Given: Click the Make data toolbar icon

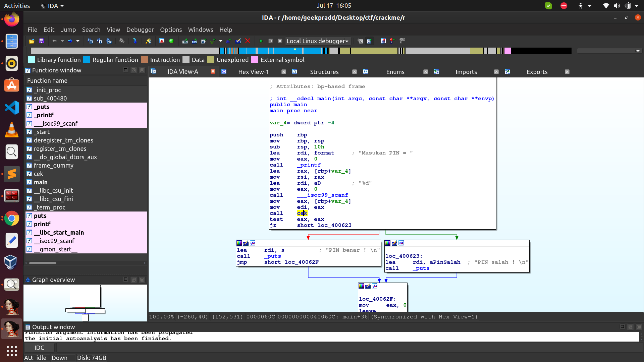Looking at the screenshot, I should pos(195,41).
